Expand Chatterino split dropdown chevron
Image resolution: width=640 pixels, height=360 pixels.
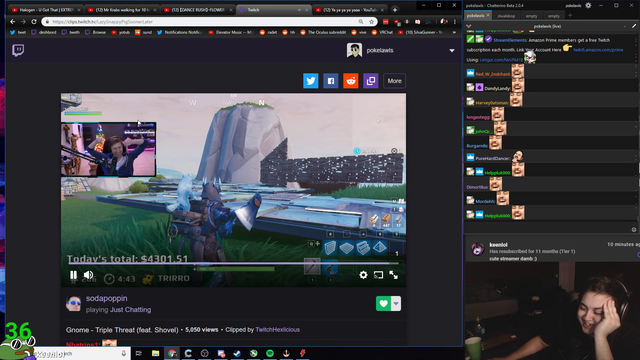point(469,26)
